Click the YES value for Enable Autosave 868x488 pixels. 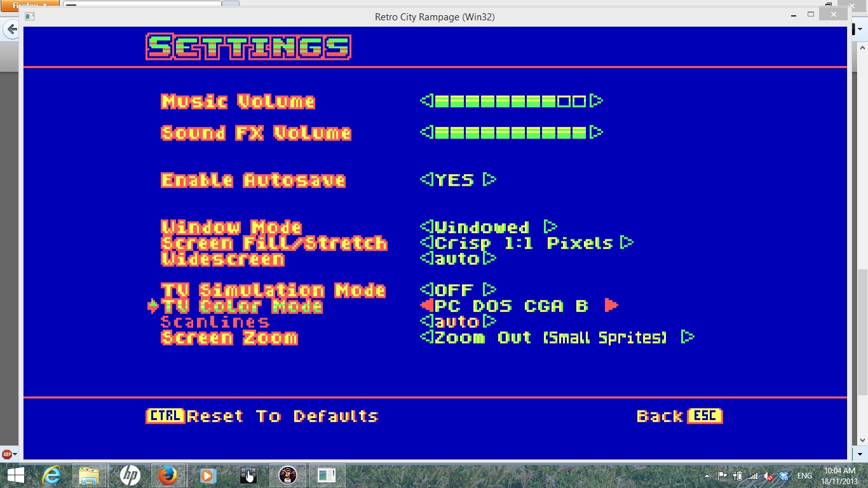[454, 180]
